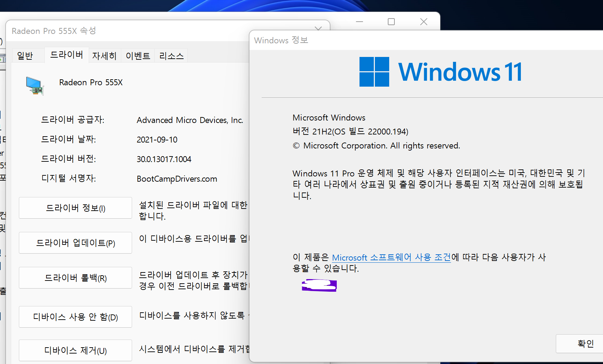The image size is (603, 364).
Task: Click the Microsoft Corporation copyright line
Action: [376, 146]
